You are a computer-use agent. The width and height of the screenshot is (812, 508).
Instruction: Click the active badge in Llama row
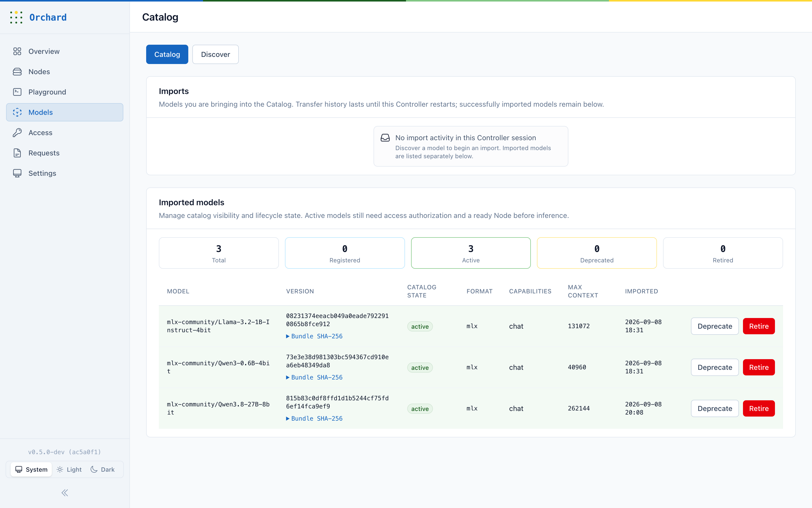420,327
